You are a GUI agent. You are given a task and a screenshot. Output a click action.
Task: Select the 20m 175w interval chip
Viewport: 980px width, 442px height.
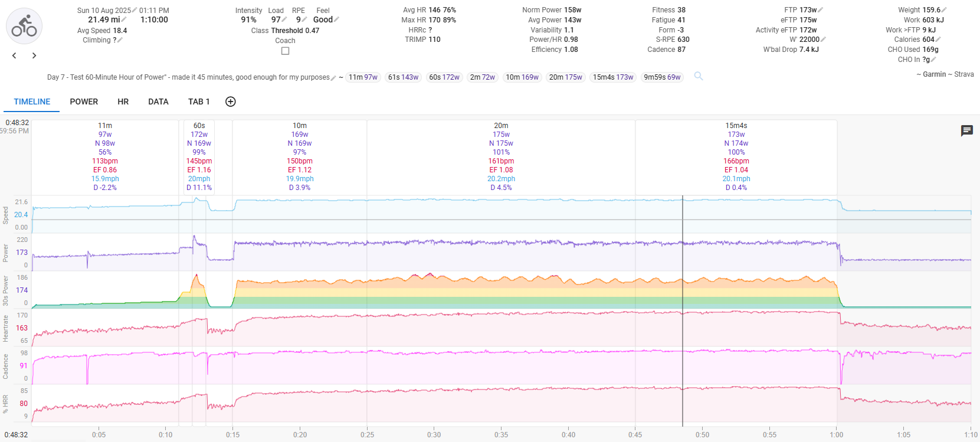point(565,77)
